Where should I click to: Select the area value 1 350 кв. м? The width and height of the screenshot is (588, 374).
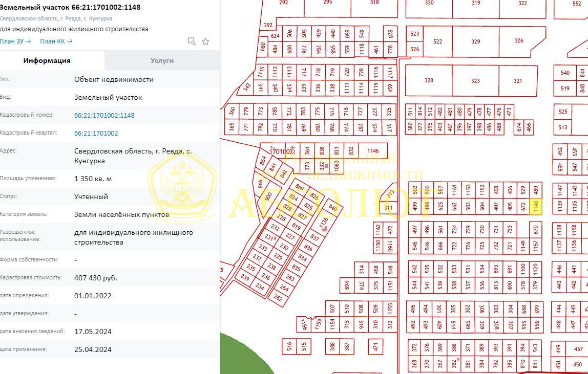coord(93,179)
